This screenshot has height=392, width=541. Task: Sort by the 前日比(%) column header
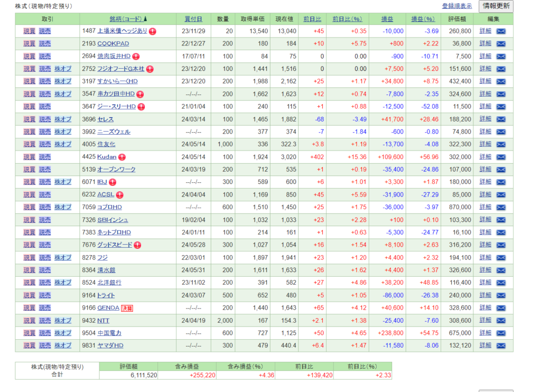(347, 19)
